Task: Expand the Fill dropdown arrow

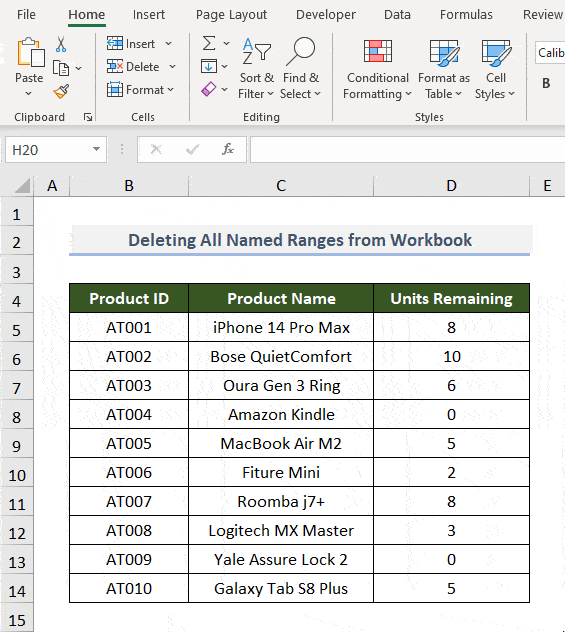Action: point(225,66)
